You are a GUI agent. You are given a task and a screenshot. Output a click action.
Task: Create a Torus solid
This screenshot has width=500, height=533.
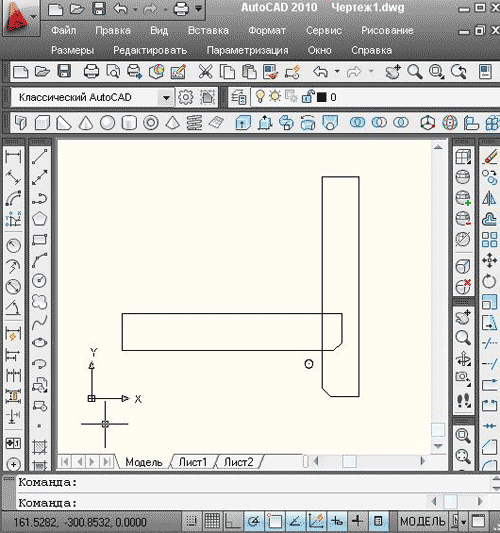(151, 123)
